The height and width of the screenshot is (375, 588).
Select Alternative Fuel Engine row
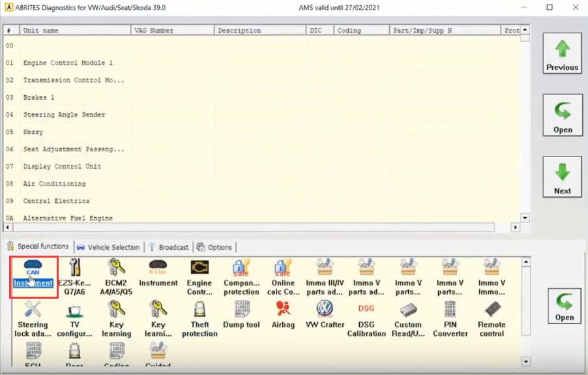(x=262, y=218)
